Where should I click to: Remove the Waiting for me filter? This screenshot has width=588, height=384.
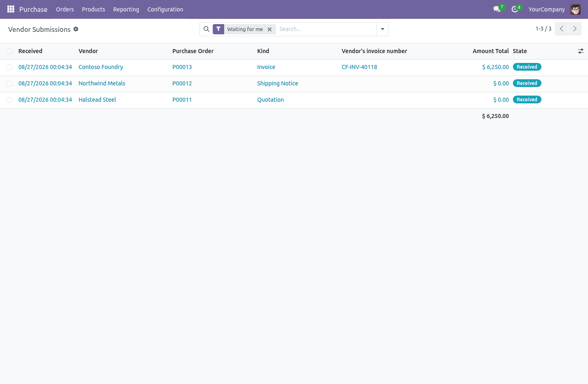(269, 29)
